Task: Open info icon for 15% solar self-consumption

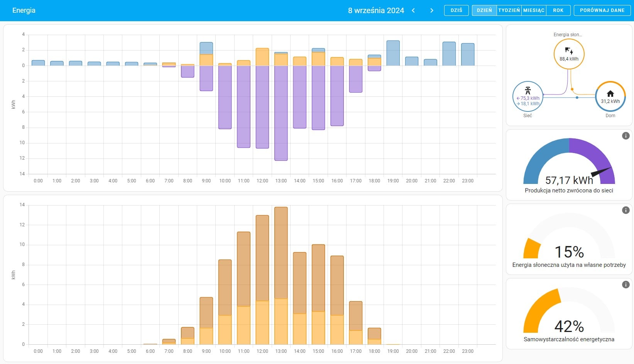Action: [626, 210]
